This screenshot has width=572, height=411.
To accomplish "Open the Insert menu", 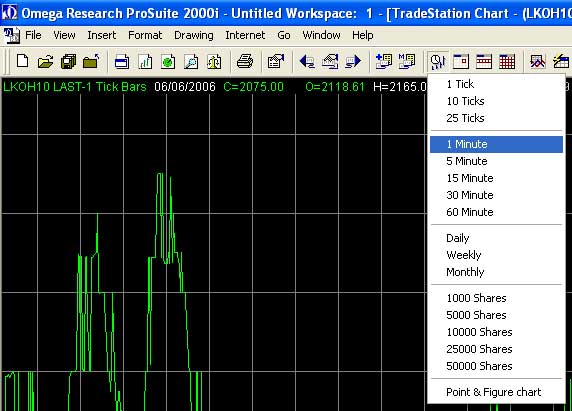I will click(x=101, y=35).
